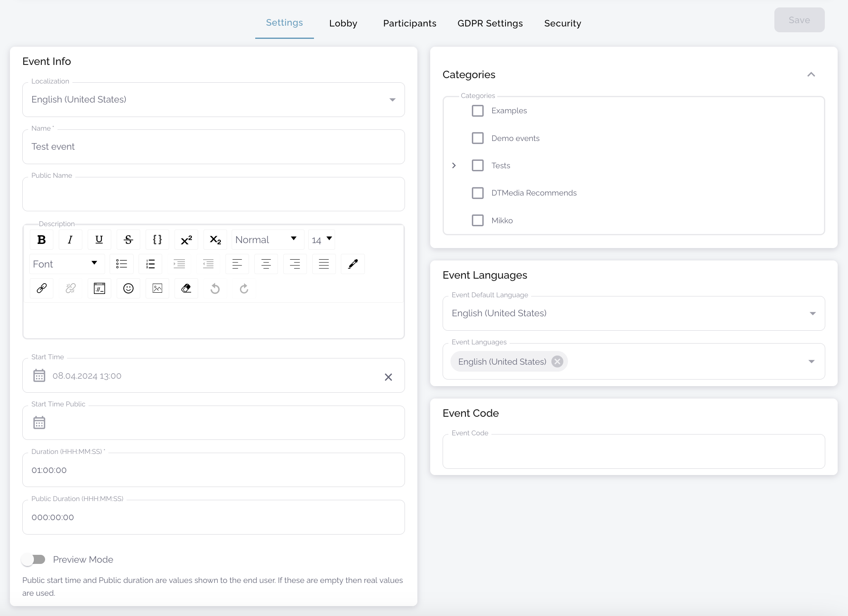Toggle bold formatting in description editor
848x616 pixels.
[x=41, y=240]
